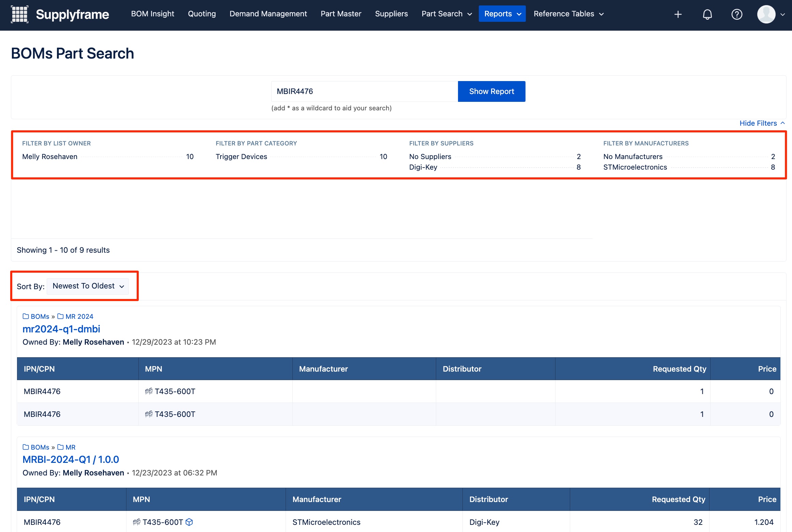792x532 pixels.
Task: Open the mr2024-q1-dmbi BOM link
Action: (x=61, y=329)
